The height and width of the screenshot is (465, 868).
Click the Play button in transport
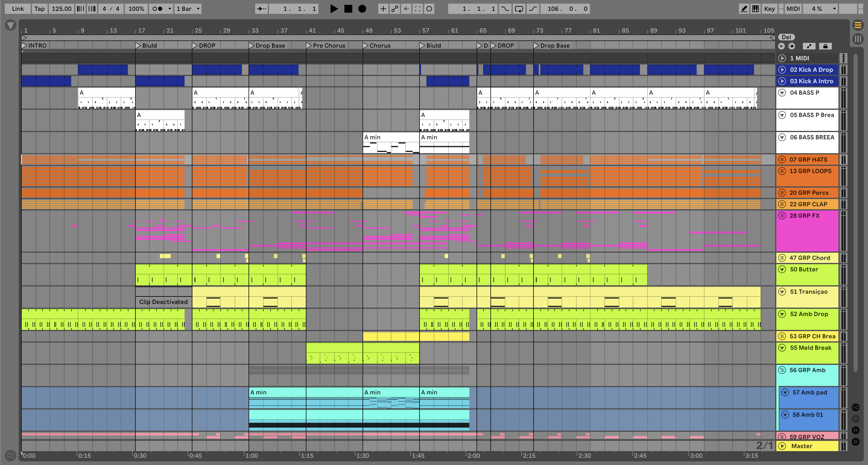coord(334,9)
